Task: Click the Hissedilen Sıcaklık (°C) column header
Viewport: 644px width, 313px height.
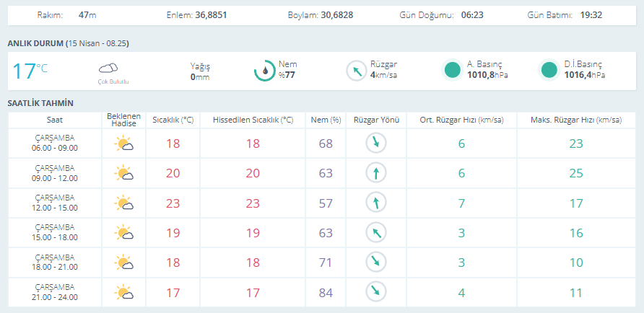Action: pos(253,119)
